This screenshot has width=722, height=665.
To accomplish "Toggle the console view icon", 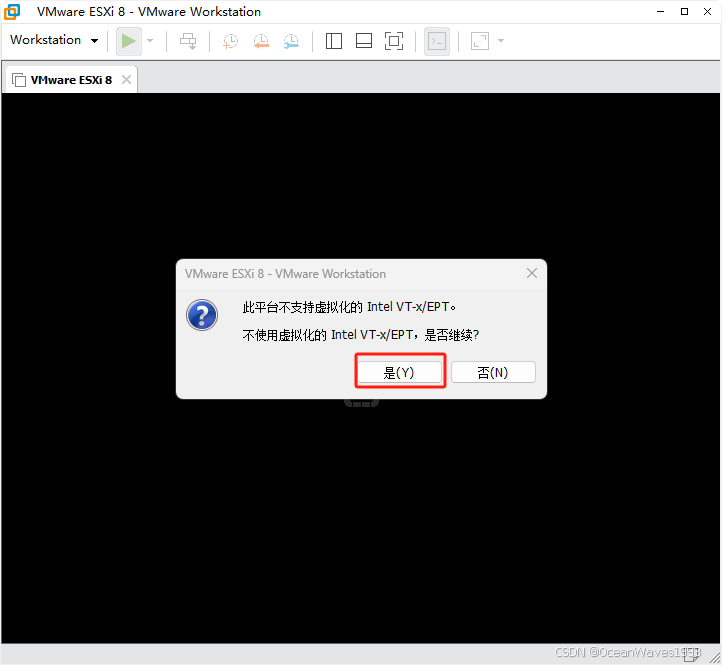I will point(437,41).
